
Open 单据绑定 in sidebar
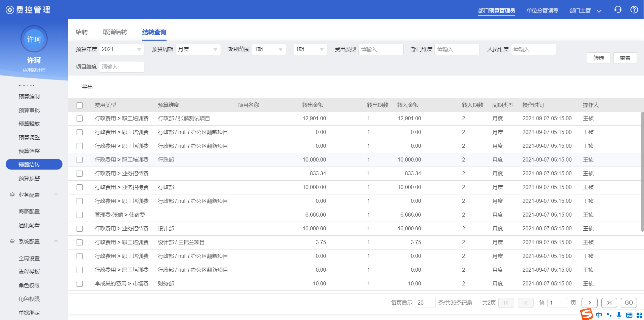pos(29,313)
